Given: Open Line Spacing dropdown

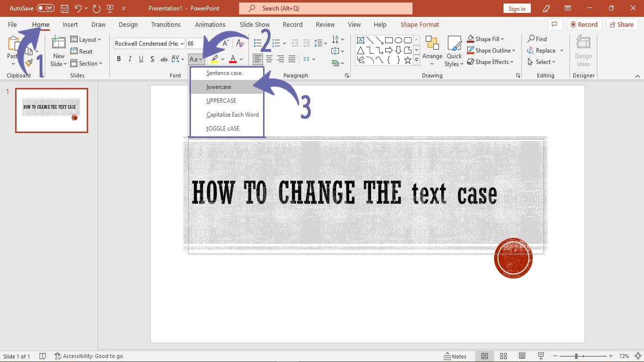Looking at the screenshot, I should (321, 43).
